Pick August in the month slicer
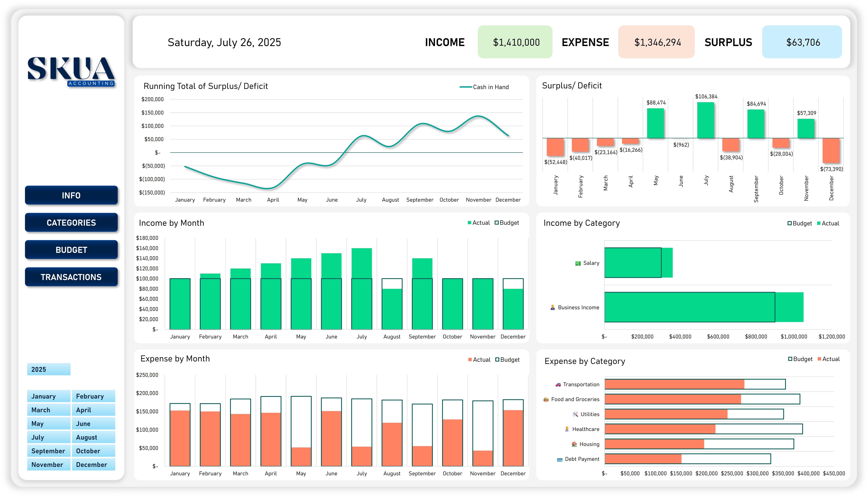Screen dimensions: 868x496 [x=93, y=437]
